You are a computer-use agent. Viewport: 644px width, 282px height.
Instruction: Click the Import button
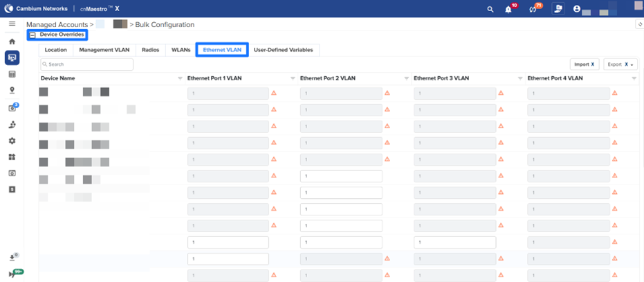(584, 64)
